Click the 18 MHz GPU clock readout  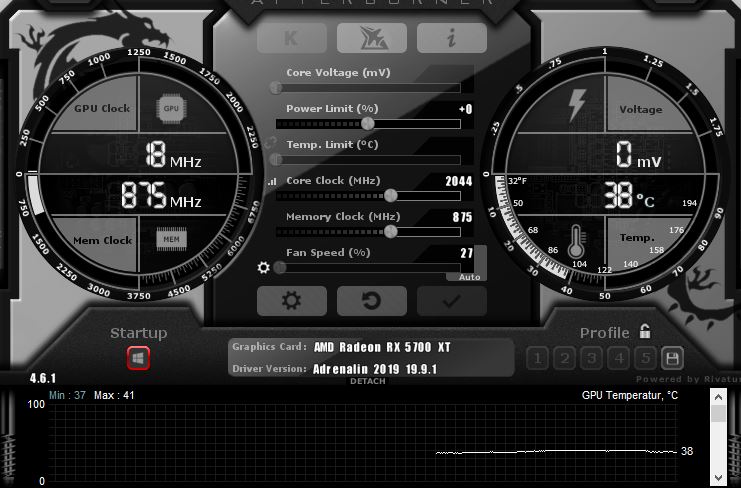(x=173, y=154)
